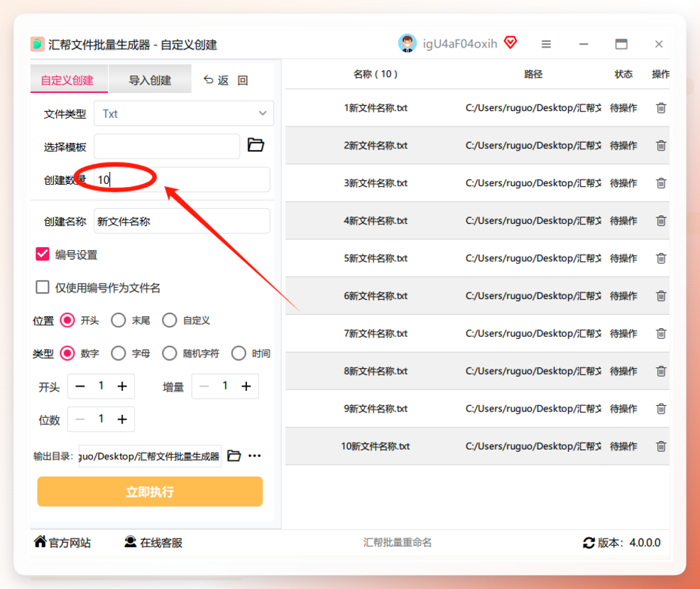Decrease the 开头 start number
This screenshot has width=700, height=589.
(80, 386)
